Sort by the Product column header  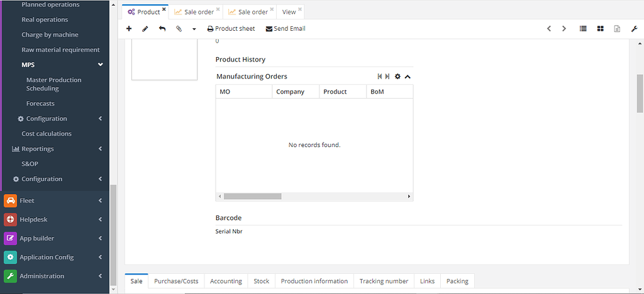click(343, 92)
